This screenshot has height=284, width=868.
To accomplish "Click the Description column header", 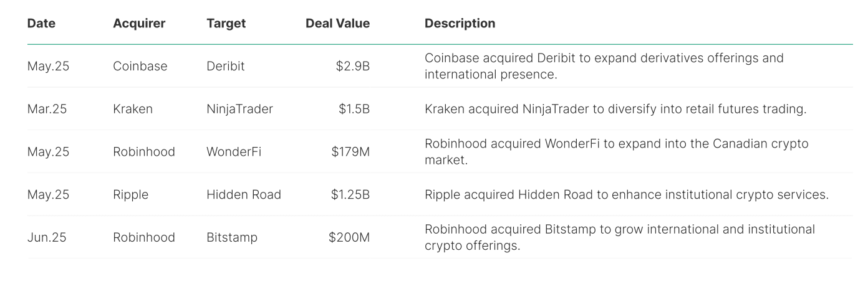I will tap(460, 24).
